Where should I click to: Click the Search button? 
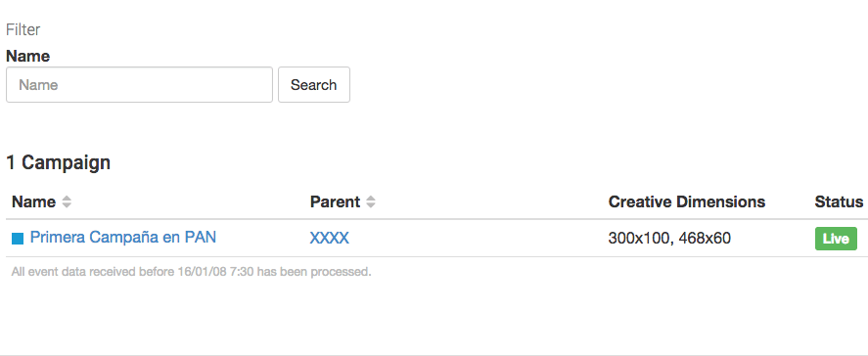click(314, 85)
